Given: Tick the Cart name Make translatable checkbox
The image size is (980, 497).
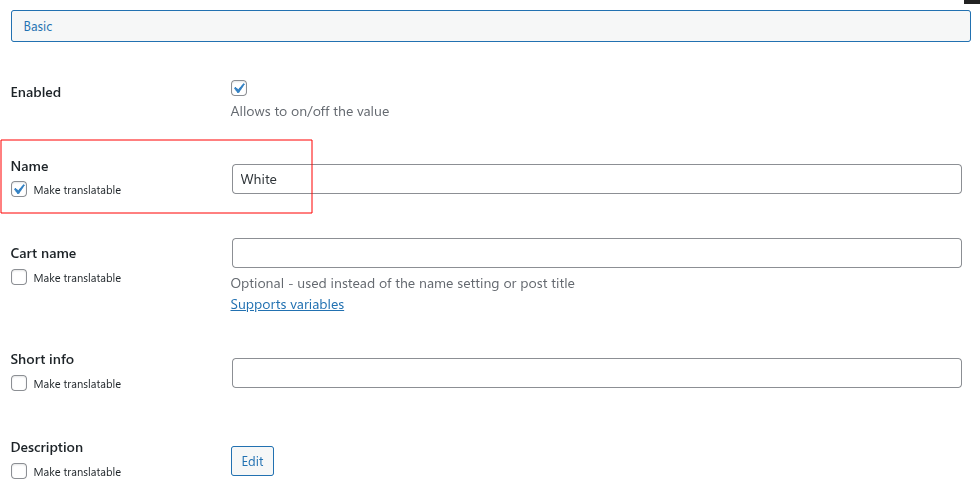Looking at the screenshot, I should [x=19, y=277].
